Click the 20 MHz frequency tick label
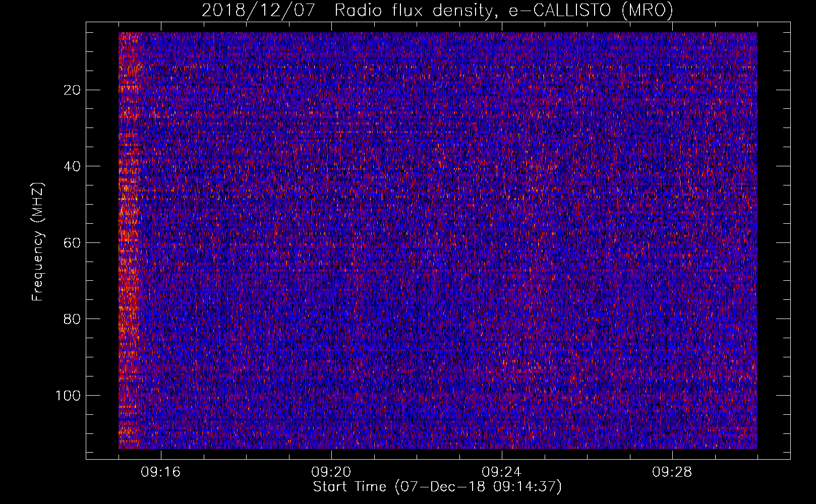This screenshot has height=504, width=816. pyautogui.click(x=73, y=90)
